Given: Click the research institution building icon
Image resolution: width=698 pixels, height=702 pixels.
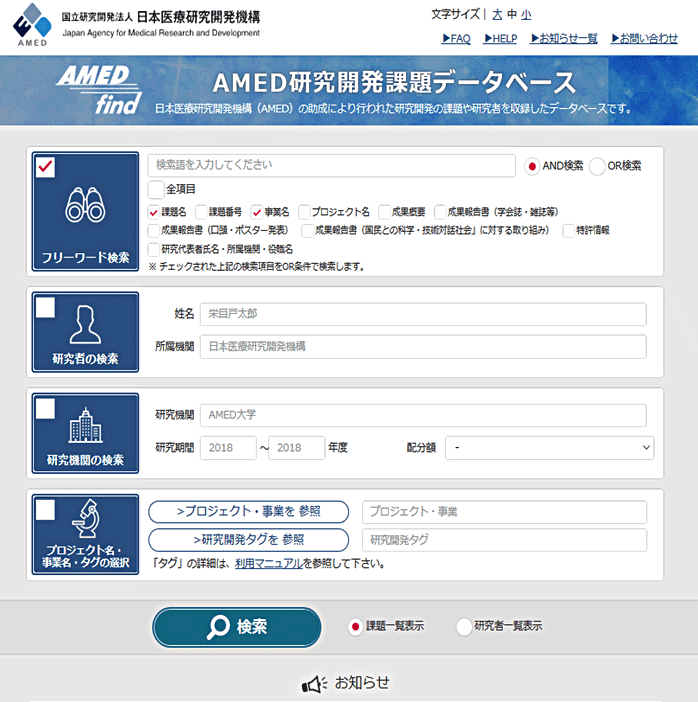Looking at the screenshot, I should (86, 425).
